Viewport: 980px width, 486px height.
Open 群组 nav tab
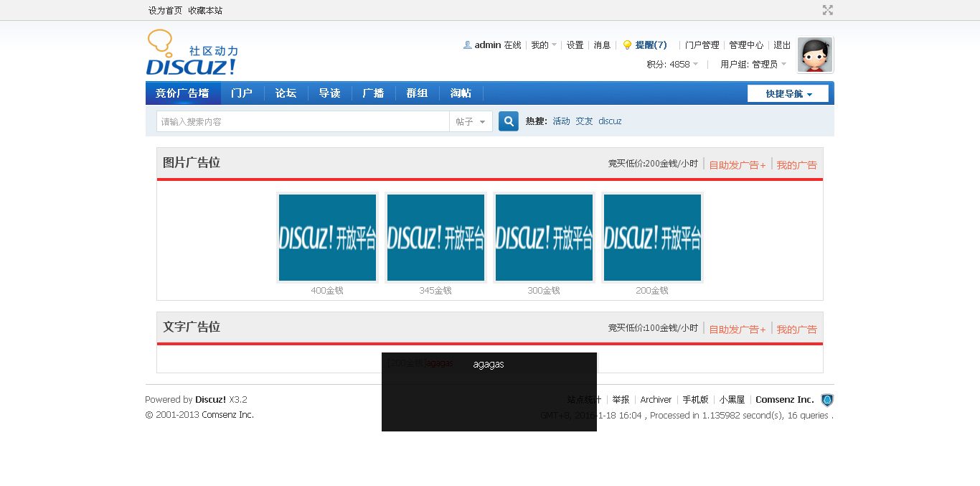click(417, 93)
